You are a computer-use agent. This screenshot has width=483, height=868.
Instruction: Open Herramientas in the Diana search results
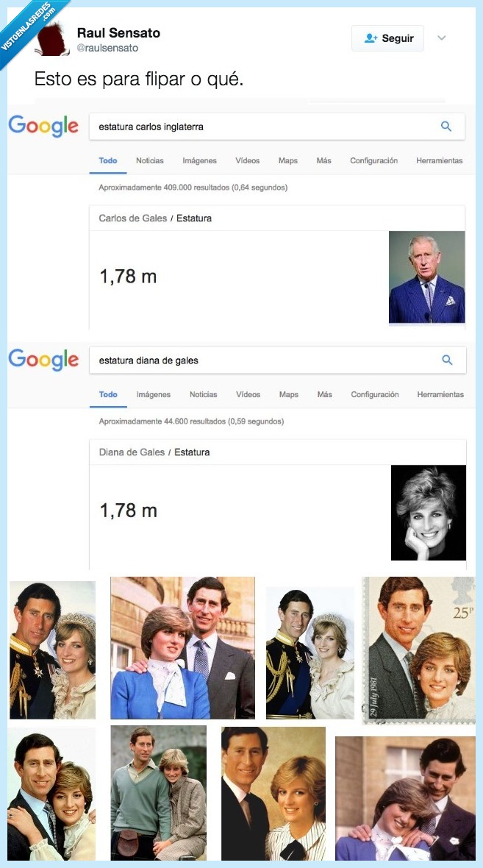coord(440,394)
